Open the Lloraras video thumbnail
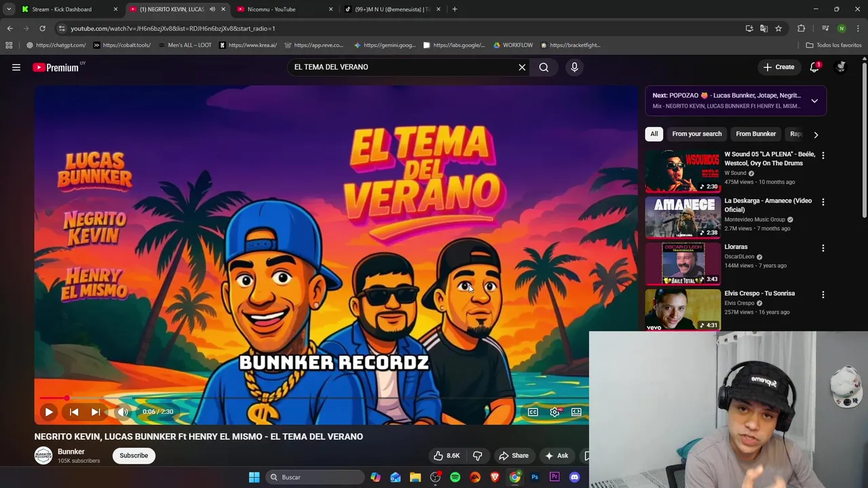Viewport: 868px width, 488px height. point(683,264)
